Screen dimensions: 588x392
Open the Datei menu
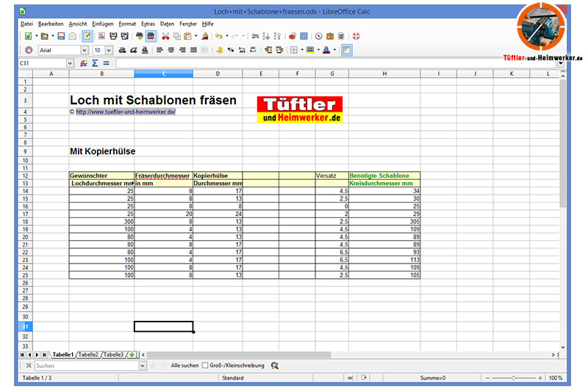click(26, 24)
